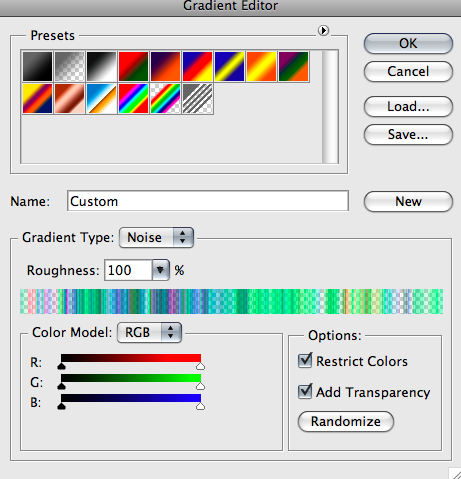Click the Cancel button
The width and height of the screenshot is (461, 479).
coord(408,71)
